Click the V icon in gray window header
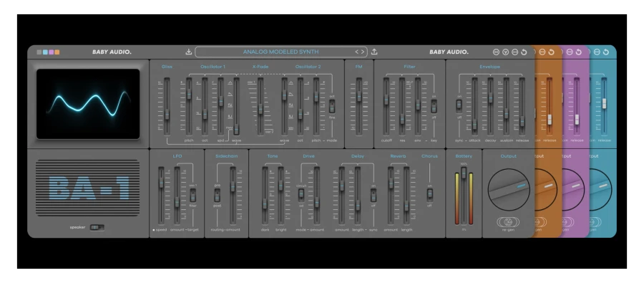This screenshot has width=644, height=283. [x=506, y=52]
